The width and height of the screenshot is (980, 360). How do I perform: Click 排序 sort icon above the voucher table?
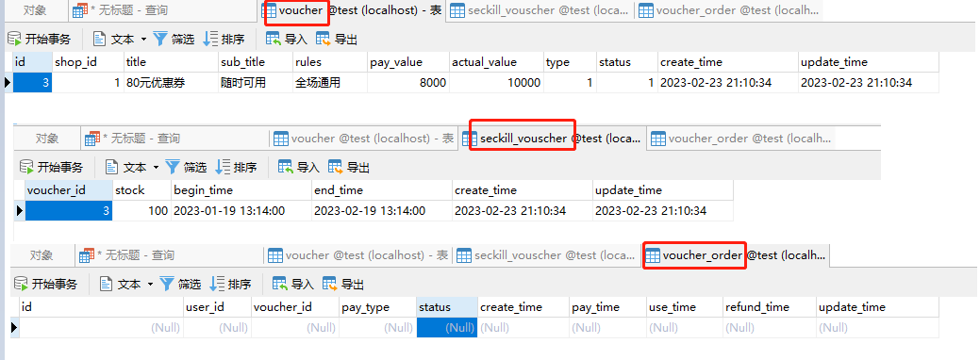tap(210, 39)
